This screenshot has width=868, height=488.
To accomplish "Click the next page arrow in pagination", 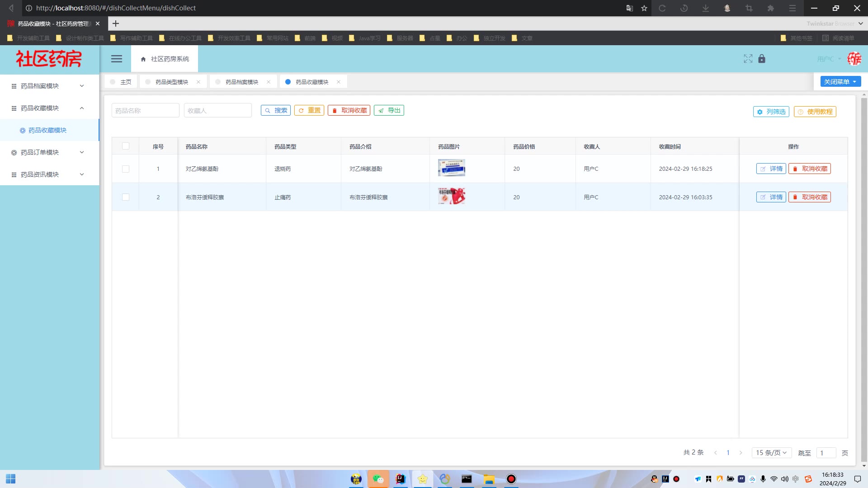I will (741, 452).
